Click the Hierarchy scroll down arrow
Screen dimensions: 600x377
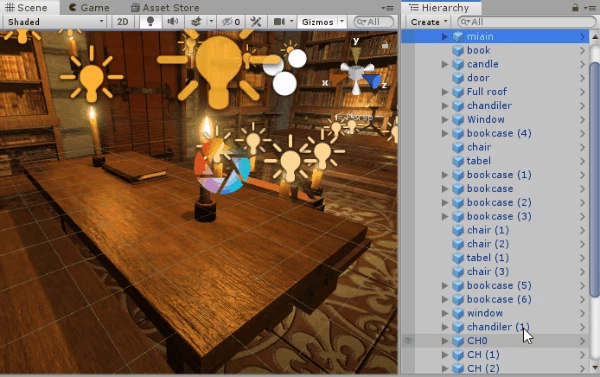pyautogui.click(x=595, y=368)
